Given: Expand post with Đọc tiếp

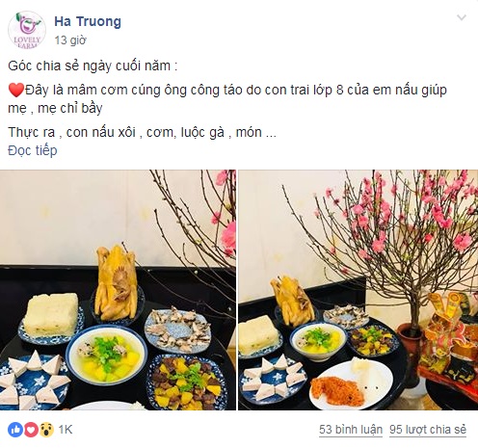Looking at the screenshot, I should click(33, 150).
